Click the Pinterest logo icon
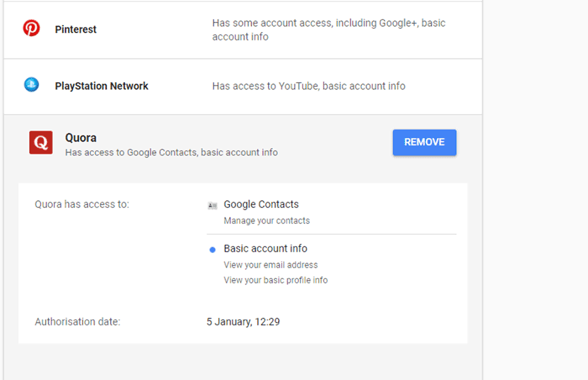Image resolution: width=588 pixels, height=380 pixels. click(31, 28)
